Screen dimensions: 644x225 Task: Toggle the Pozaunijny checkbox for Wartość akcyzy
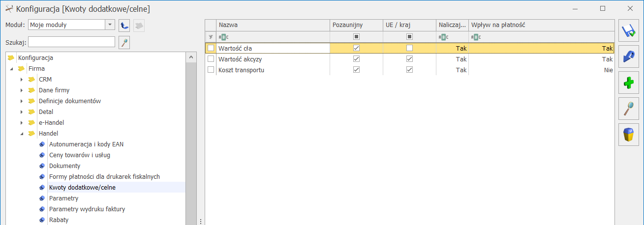(x=357, y=59)
